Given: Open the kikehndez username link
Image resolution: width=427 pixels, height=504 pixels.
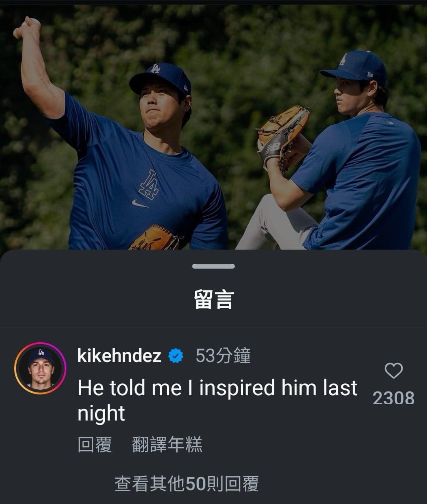Looking at the screenshot, I should (119, 356).
